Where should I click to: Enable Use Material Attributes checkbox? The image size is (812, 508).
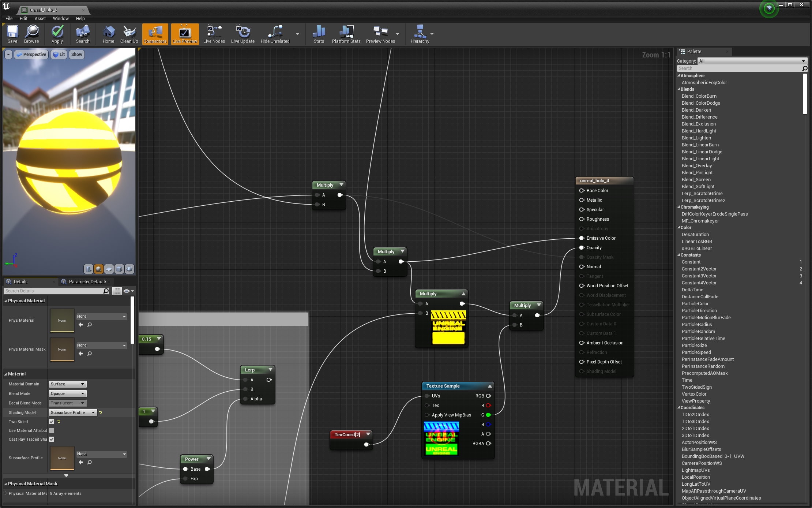click(x=52, y=430)
